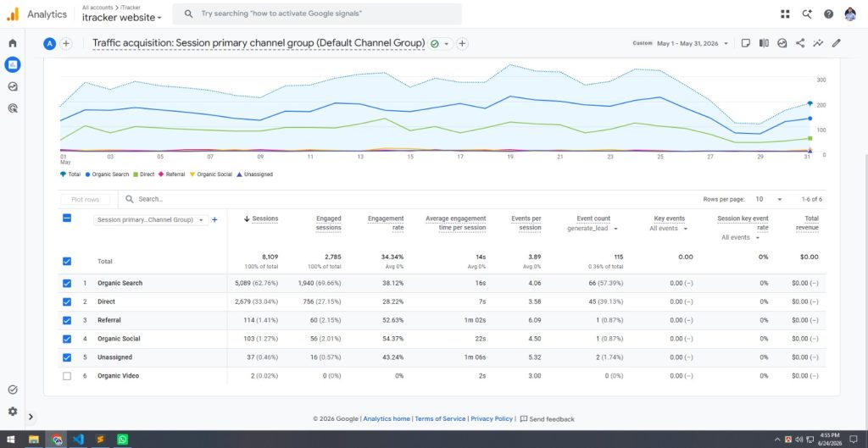Toggle Organic Search legend blue marker

(x=87, y=174)
